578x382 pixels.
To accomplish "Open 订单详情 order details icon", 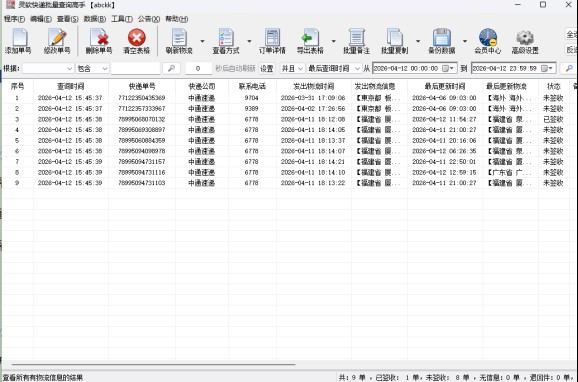I will [x=272, y=38].
